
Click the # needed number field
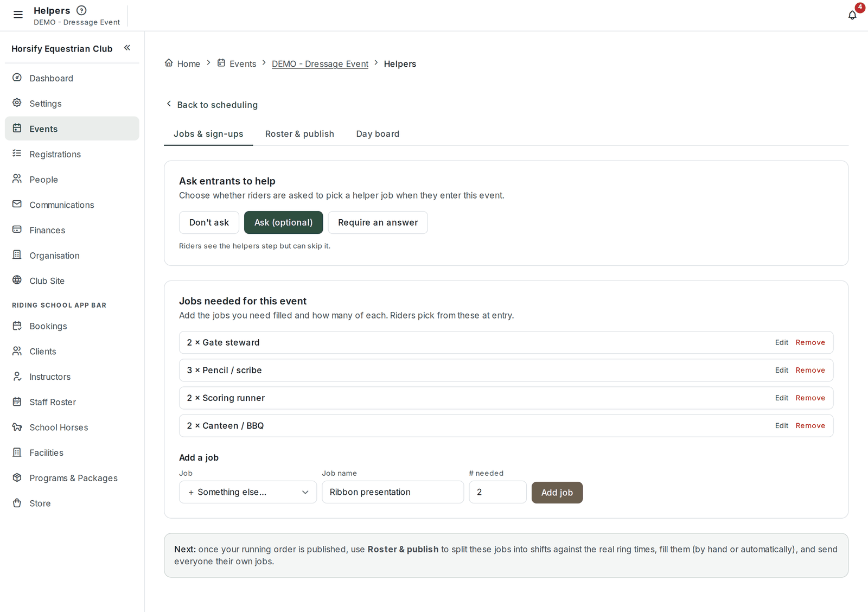tap(497, 492)
